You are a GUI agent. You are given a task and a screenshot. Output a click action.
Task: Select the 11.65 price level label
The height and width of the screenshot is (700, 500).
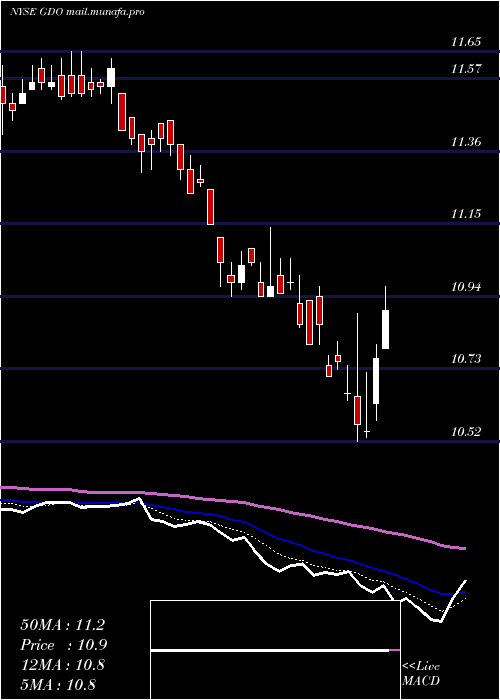click(466, 42)
